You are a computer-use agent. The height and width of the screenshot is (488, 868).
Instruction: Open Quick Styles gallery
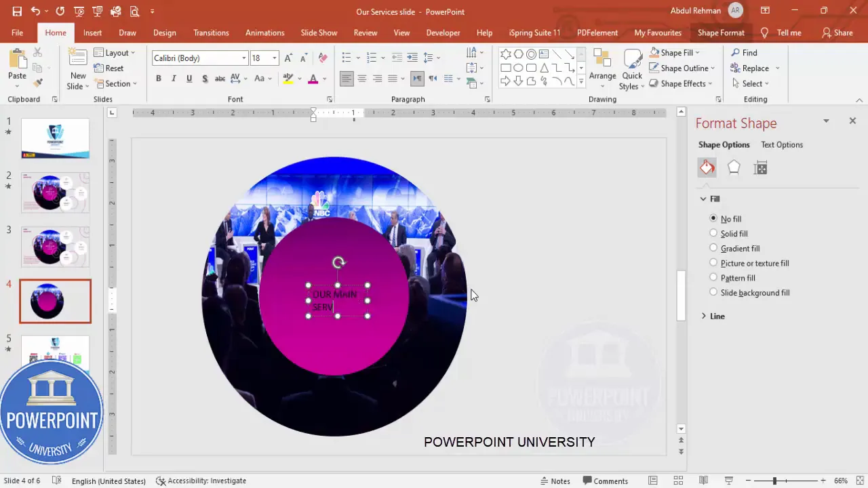[631, 69]
